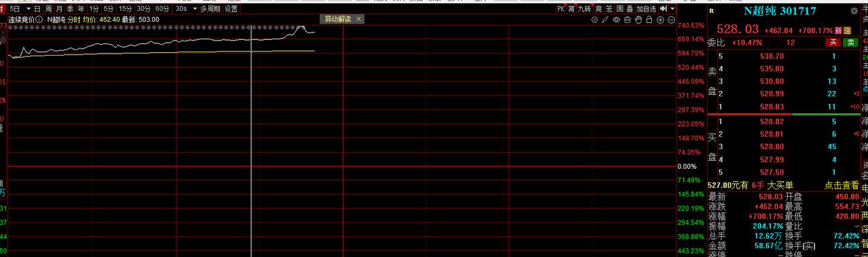This screenshot has width=868, height=257.
Task: Switch to 1分 one-minute chart
Action: pyautogui.click(x=93, y=9)
